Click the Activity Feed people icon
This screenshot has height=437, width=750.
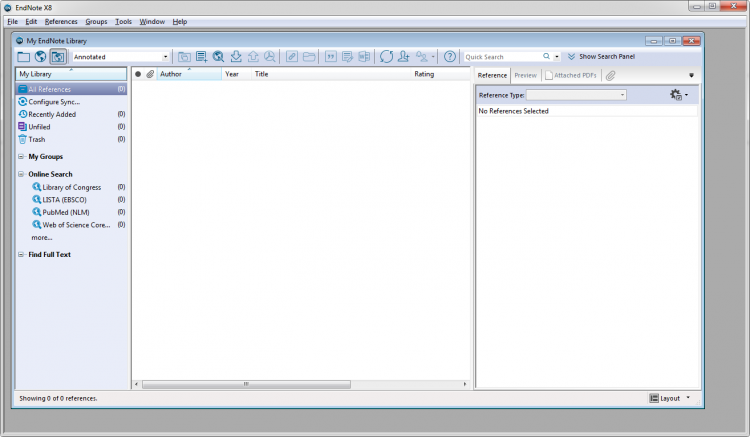[421, 57]
